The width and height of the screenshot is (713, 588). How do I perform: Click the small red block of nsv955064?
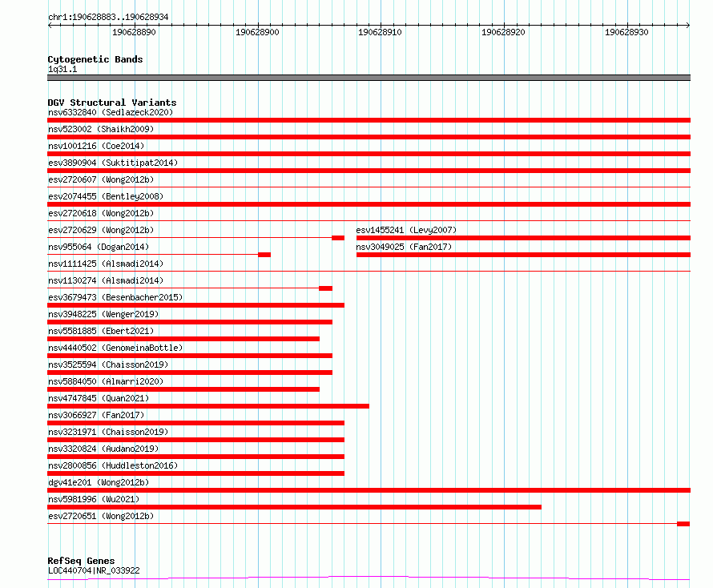click(x=264, y=255)
